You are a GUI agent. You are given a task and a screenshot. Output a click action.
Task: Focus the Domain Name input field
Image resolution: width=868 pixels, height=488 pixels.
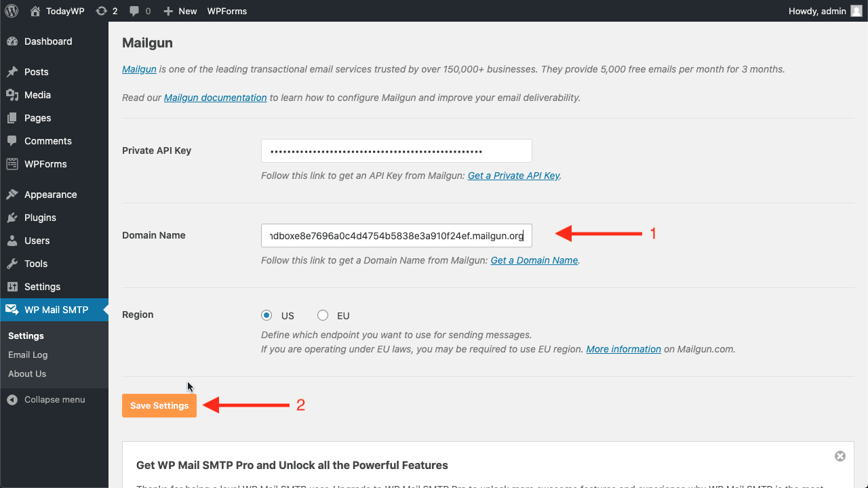(x=397, y=235)
